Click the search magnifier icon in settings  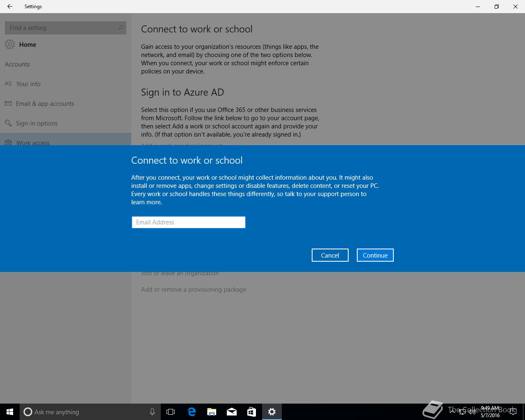[121, 28]
